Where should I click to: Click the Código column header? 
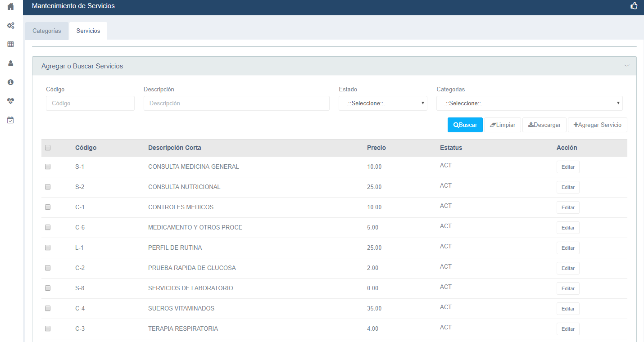tap(86, 148)
